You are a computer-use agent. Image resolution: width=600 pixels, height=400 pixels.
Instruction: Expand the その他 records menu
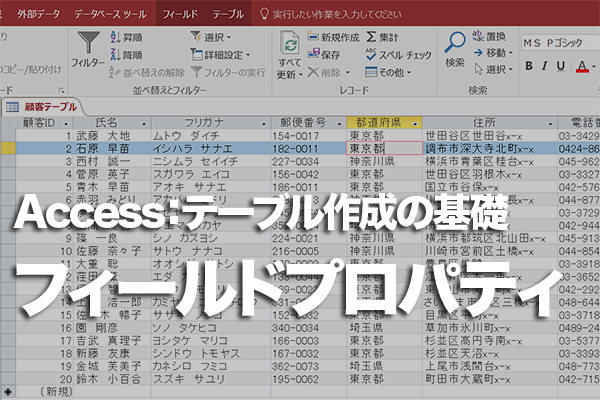[x=388, y=72]
